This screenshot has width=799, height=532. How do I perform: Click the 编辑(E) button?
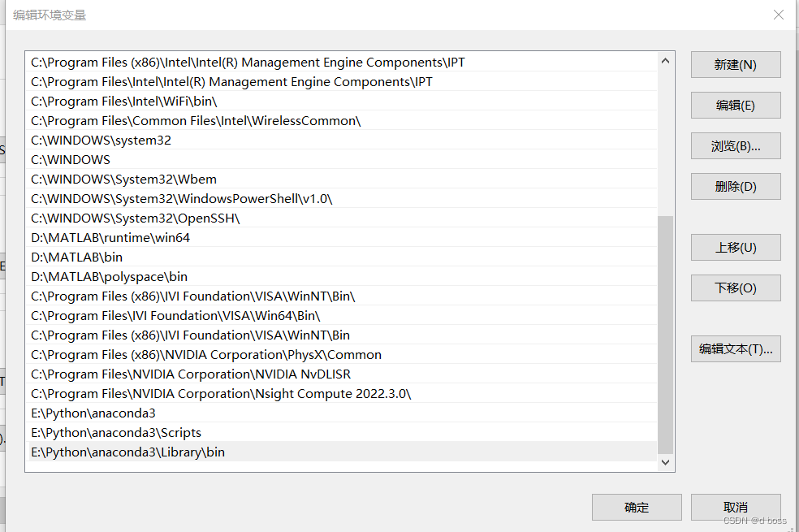(x=735, y=105)
